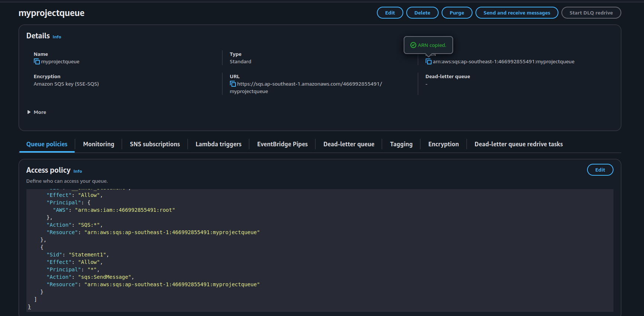Screen dimensions: 644x316
Task: Open Send and receive messages
Action: coord(516,13)
